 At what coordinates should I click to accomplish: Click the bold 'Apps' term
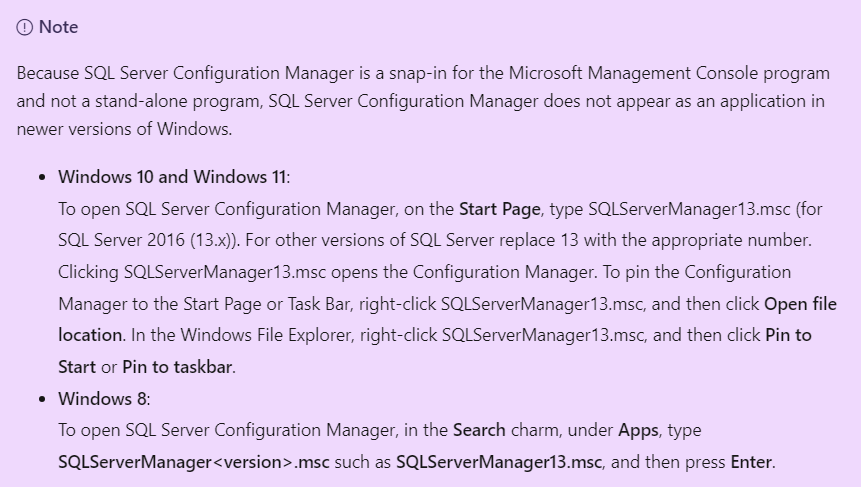pyautogui.click(x=638, y=430)
